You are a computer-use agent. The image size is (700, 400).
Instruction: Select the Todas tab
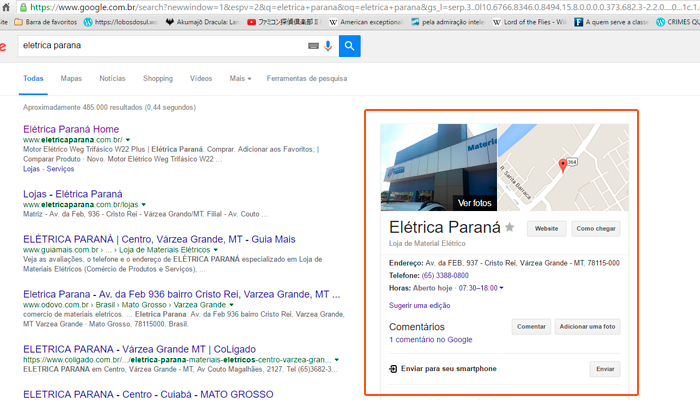coord(33,79)
